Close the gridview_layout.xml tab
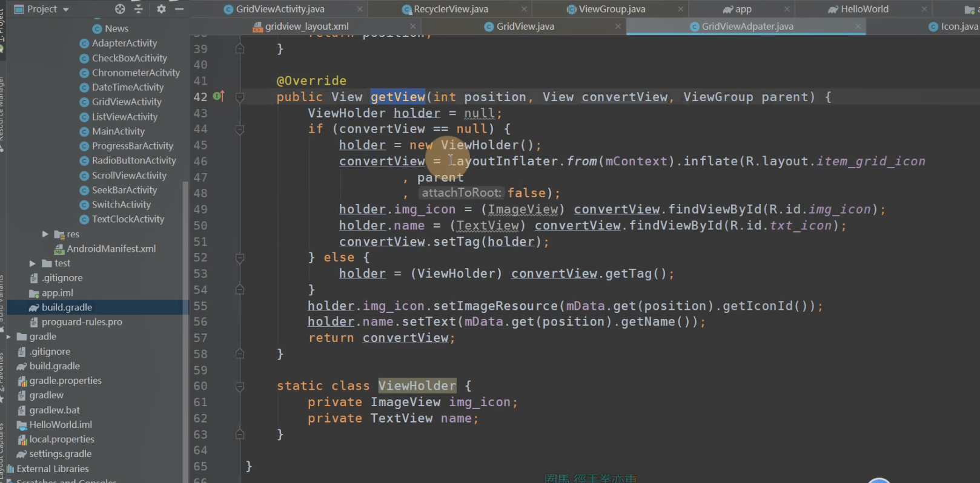The width and height of the screenshot is (980, 483). click(x=413, y=27)
